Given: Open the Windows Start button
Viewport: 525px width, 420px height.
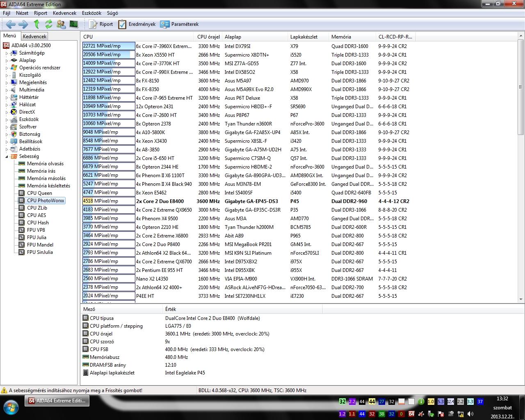Looking at the screenshot, I should point(11,408).
